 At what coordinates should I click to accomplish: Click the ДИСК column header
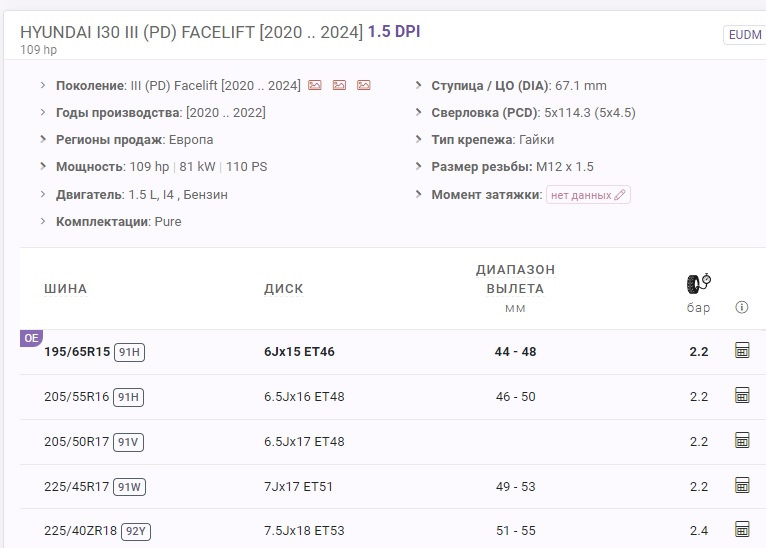coord(283,289)
